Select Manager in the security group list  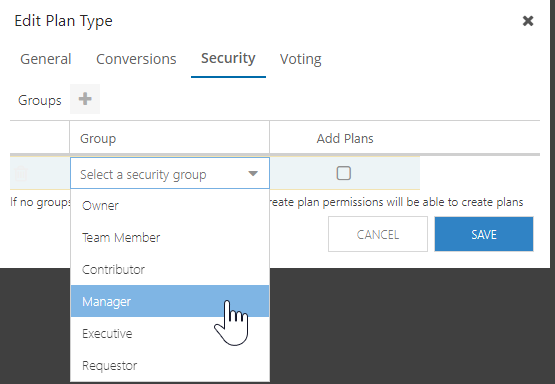[170, 301]
